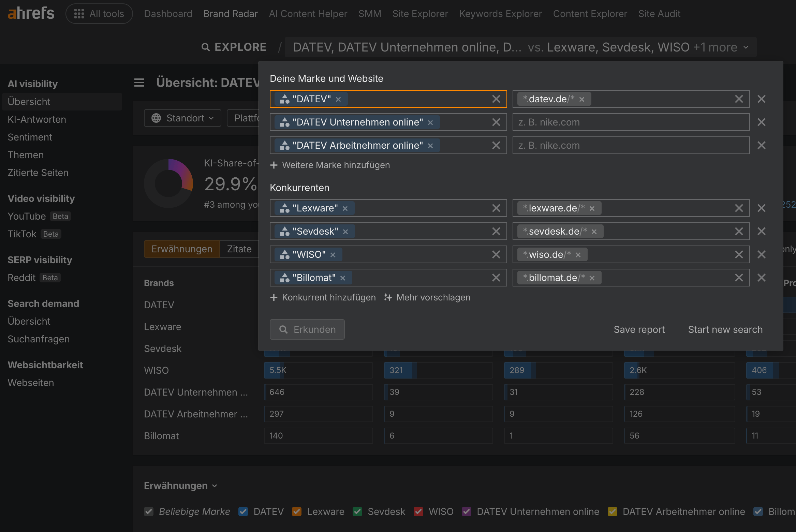The image size is (796, 532).
Task: Remove the *.sevdesk.de/* website chip
Action: [x=594, y=232]
